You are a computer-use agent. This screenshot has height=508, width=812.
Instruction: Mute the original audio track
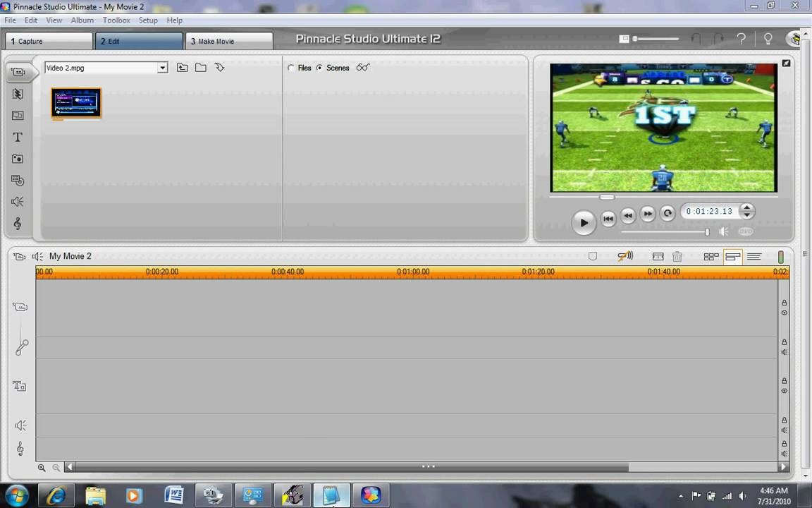(x=784, y=353)
